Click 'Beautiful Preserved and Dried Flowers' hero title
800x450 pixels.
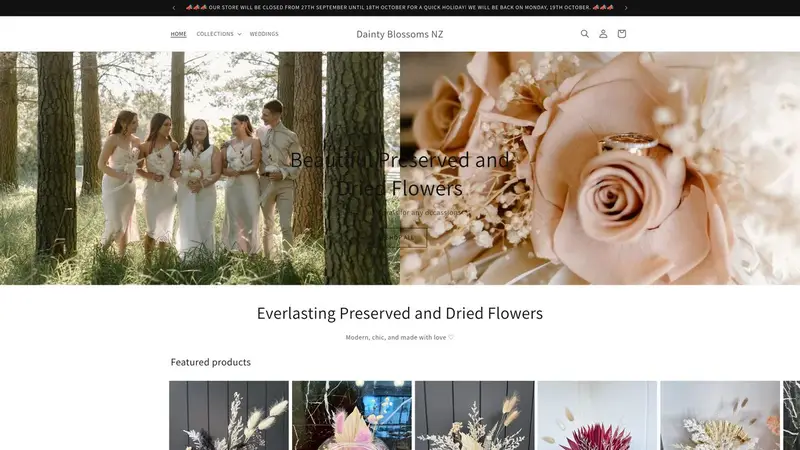[400, 174]
